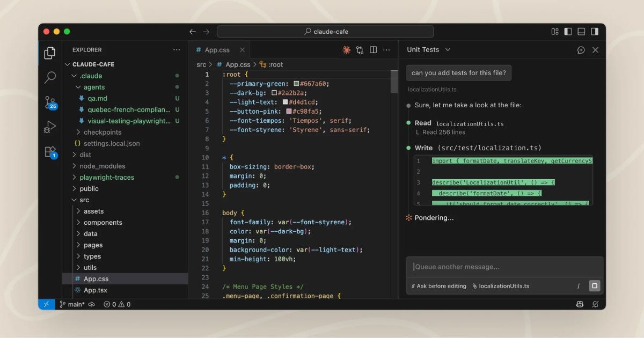Go forward with the right arrow
The width and height of the screenshot is (644, 338).
[206, 32]
